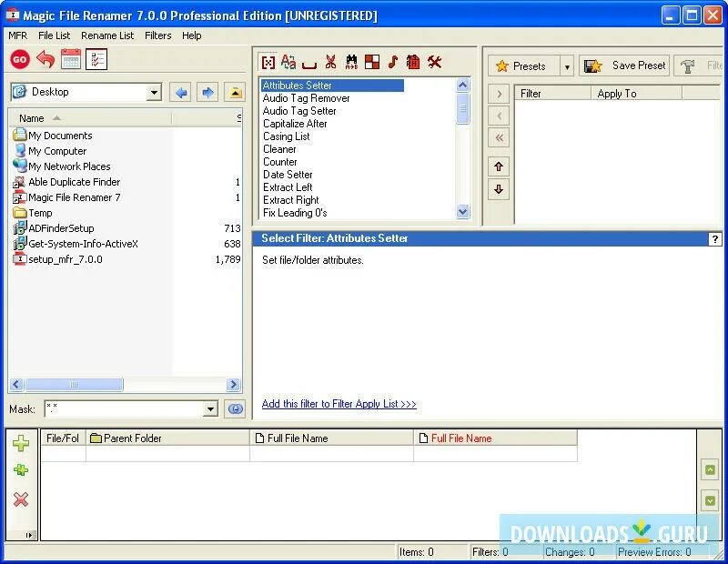Open the Help menu
This screenshot has width=728, height=564.
[x=192, y=35]
